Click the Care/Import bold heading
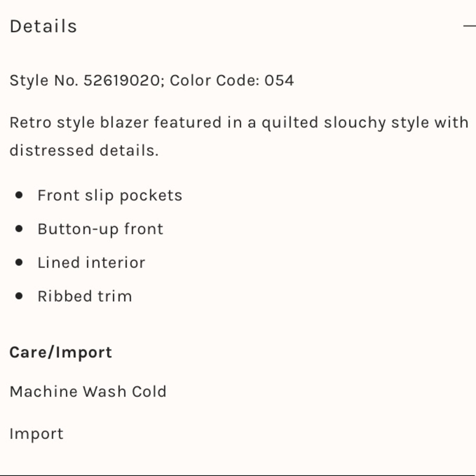The image size is (476, 476). click(61, 352)
